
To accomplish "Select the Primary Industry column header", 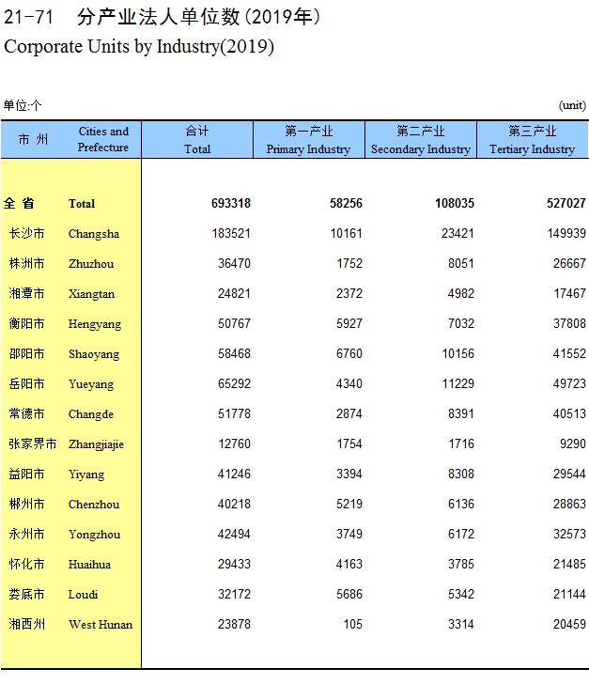I will [309, 139].
